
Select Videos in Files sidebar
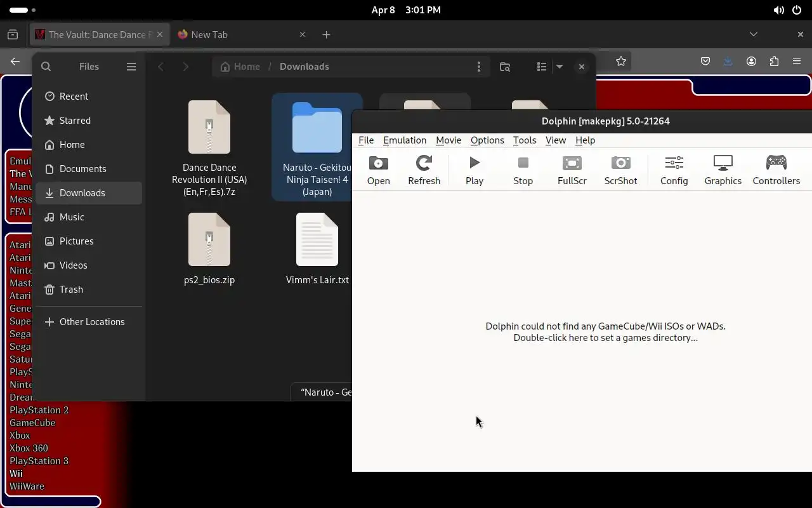click(x=89, y=265)
